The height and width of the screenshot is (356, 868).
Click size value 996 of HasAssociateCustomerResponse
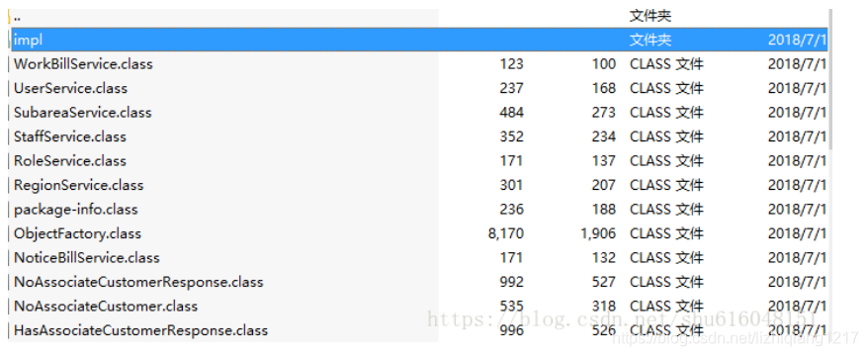[x=511, y=331]
